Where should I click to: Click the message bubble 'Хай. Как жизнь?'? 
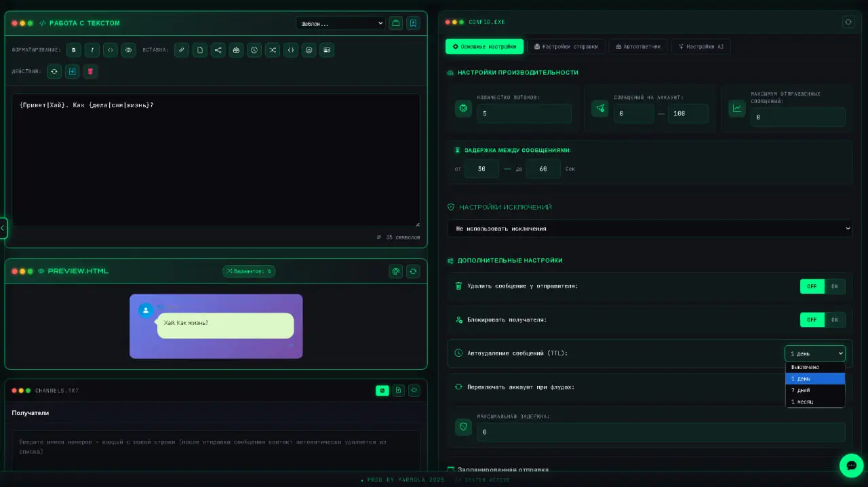point(225,326)
